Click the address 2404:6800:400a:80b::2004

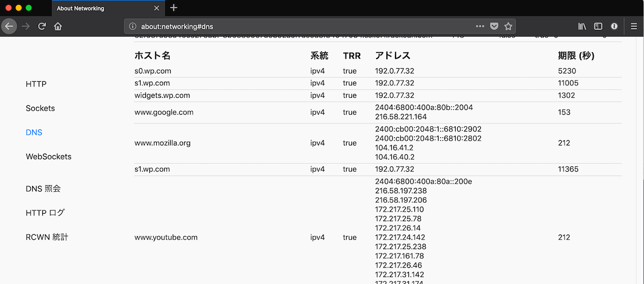pyautogui.click(x=424, y=108)
